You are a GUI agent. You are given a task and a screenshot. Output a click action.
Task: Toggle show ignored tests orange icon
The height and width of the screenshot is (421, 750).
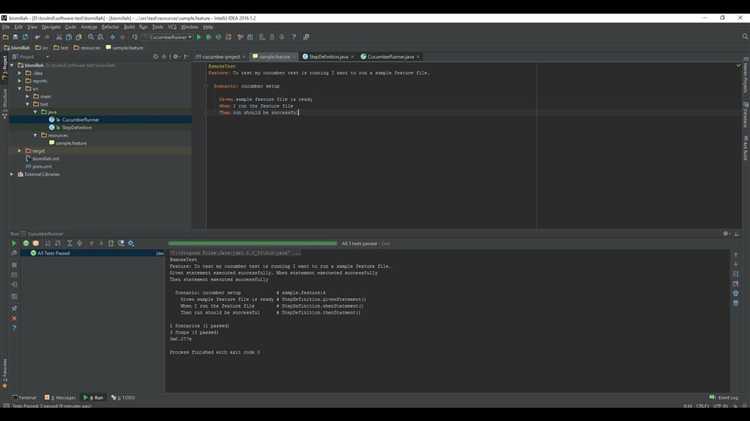click(x=36, y=244)
